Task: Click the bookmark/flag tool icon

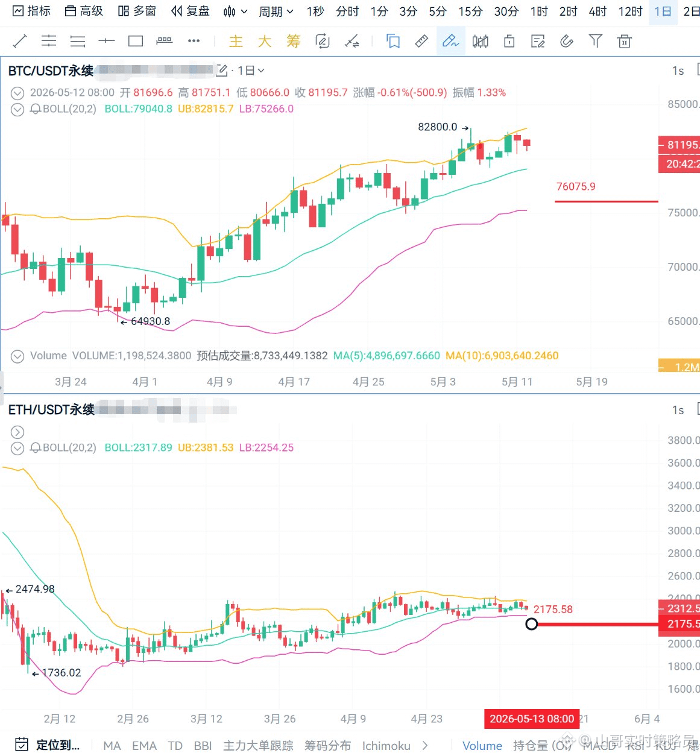Action: pos(393,41)
